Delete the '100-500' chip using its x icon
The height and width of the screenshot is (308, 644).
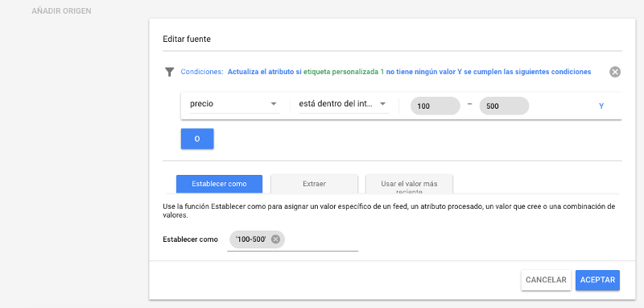click(275, 239)
